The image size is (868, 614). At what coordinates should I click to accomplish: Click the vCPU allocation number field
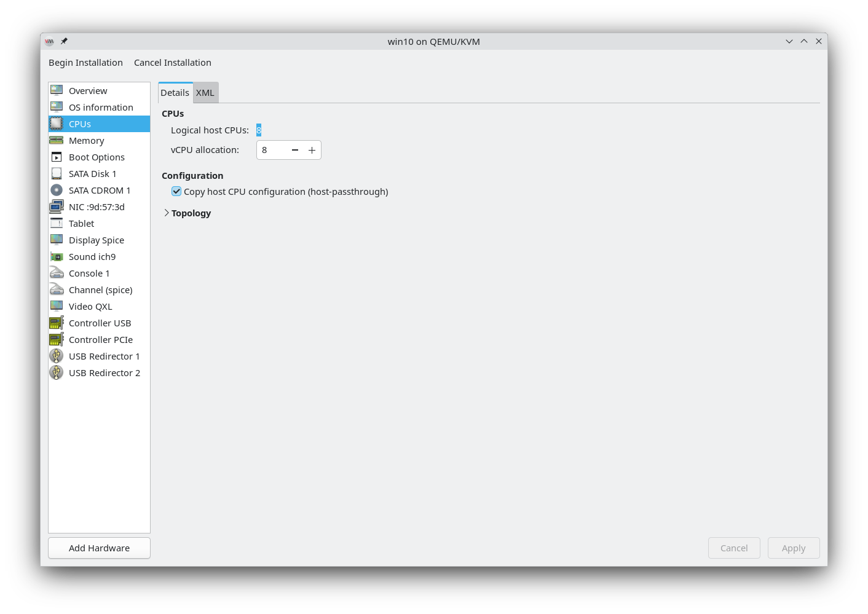point(272,150)
